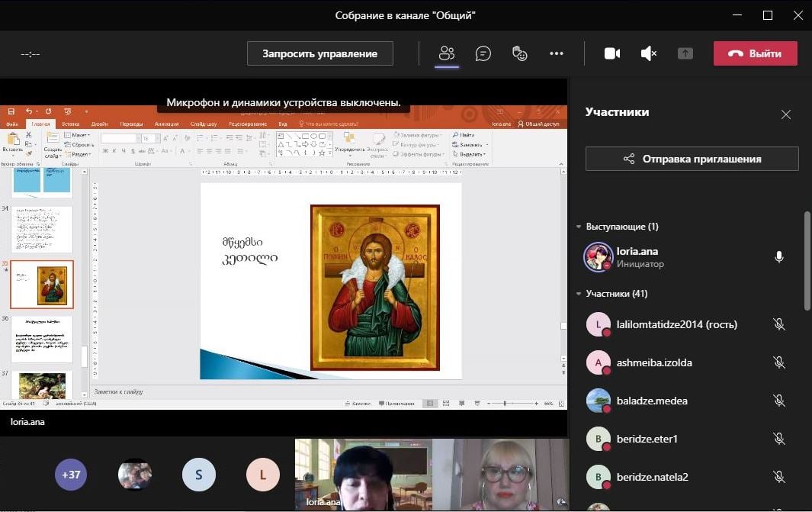Toggle microphone icon for beridze.eter1

(x=779, y=439)
